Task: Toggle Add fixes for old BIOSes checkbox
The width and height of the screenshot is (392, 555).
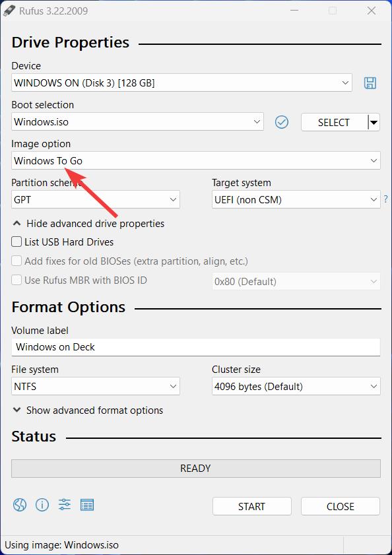Action: point(16,261)
